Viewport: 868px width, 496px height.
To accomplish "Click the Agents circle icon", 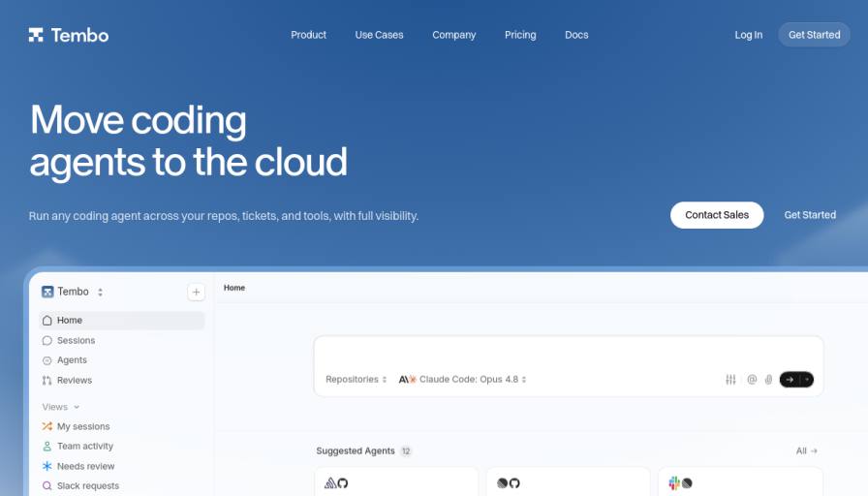I will click(47, 360).
